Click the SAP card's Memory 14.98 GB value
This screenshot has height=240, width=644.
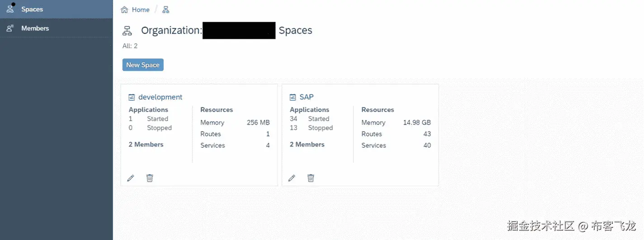tap(417, 122)
